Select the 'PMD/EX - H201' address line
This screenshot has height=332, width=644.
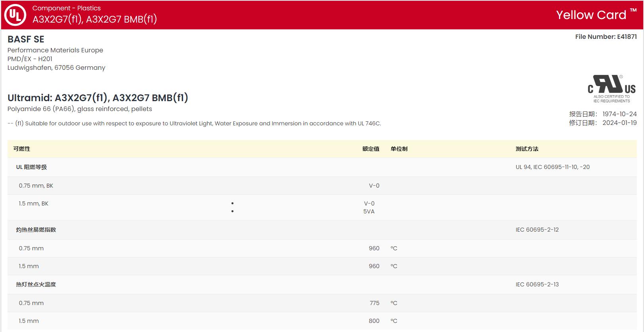point(30,59)
